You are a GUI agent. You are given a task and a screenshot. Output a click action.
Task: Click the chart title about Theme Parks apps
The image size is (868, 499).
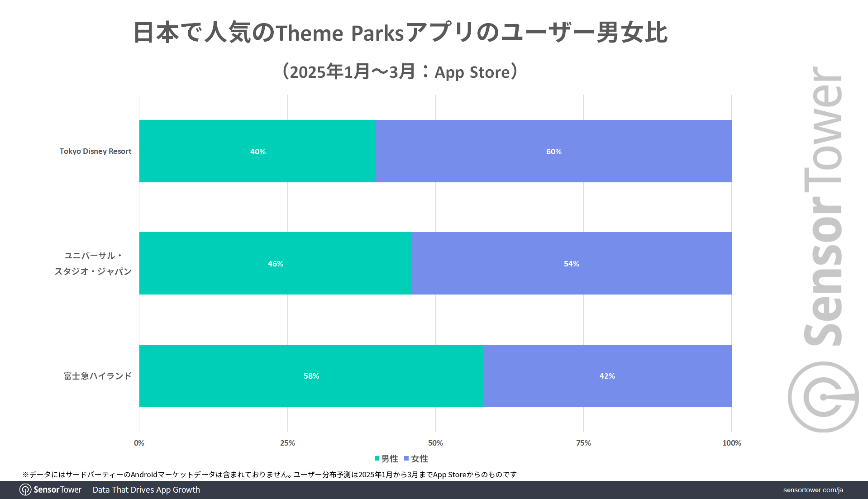400,33
